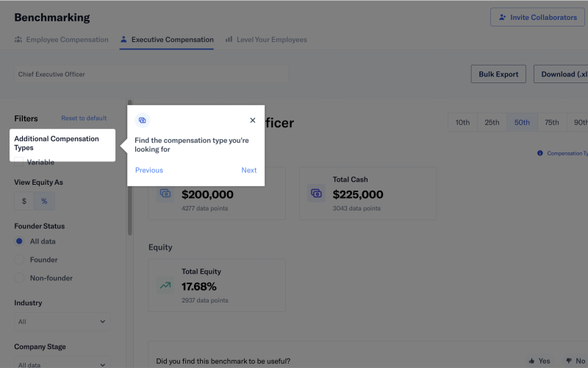This screenshot has width=588, height=368.
Task: Click the Total Equity trend arrow icon
Action: pyautogui.click(x=165, y=285)
